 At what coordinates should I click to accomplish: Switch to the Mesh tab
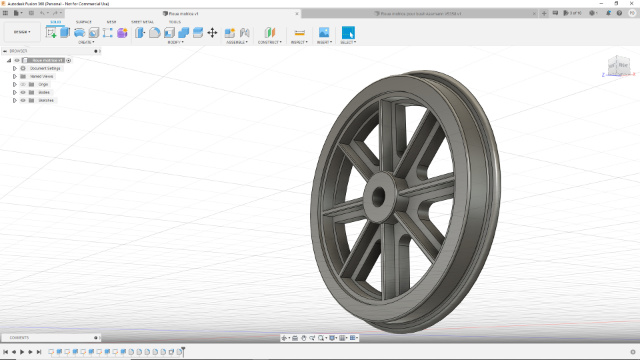(111, 22)
